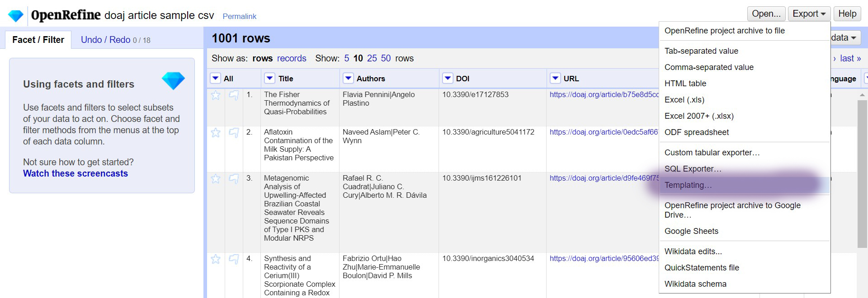The width and height of the screenshot is (868, 298).
Task: Star row 2 Aflatoxin Contamination
Action: [216, 133]
